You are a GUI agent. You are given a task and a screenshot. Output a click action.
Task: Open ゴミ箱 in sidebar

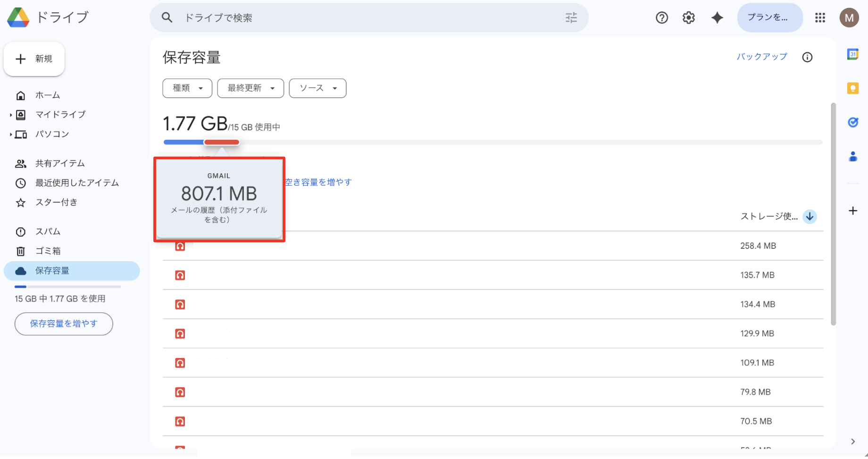pyautogui.click(x=48, y=251)
